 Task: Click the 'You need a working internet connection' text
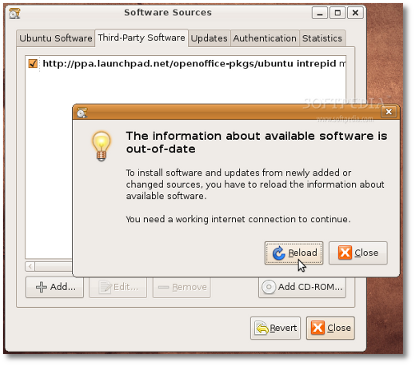click(x=238, y=219)
